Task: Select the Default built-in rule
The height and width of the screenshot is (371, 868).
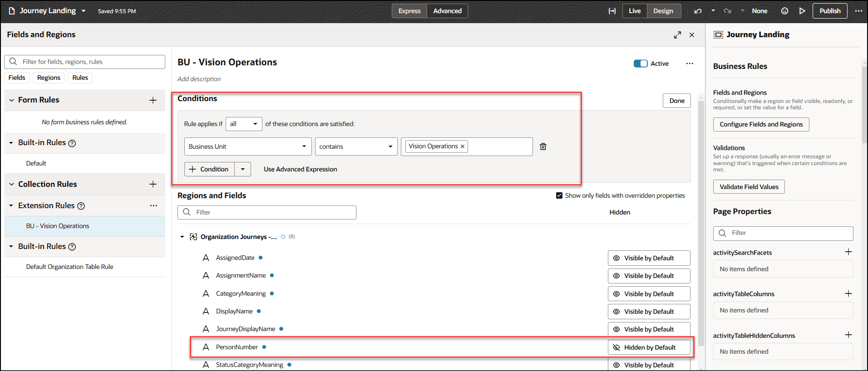Action: [84, 163]
